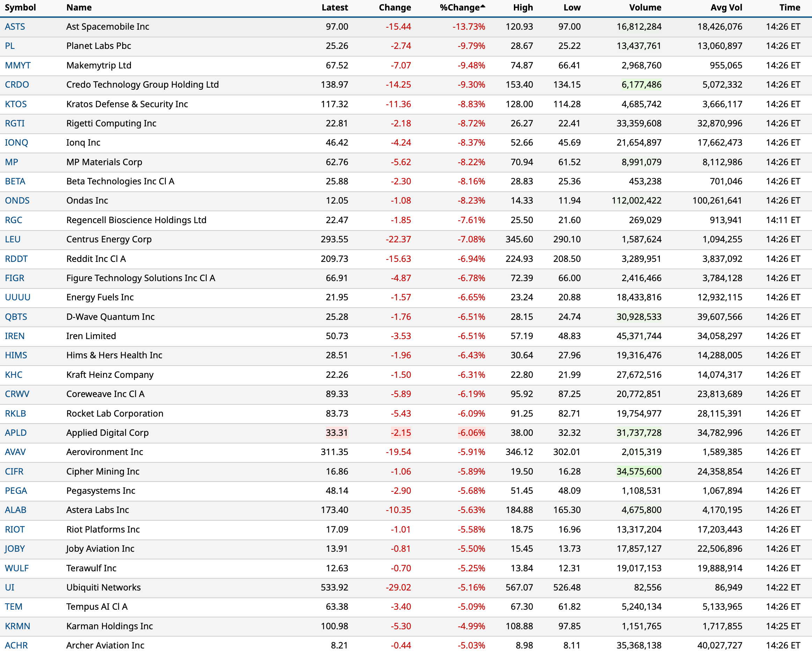Open the RDDT ticker link
812x653 pixels.
coord(16,259)
